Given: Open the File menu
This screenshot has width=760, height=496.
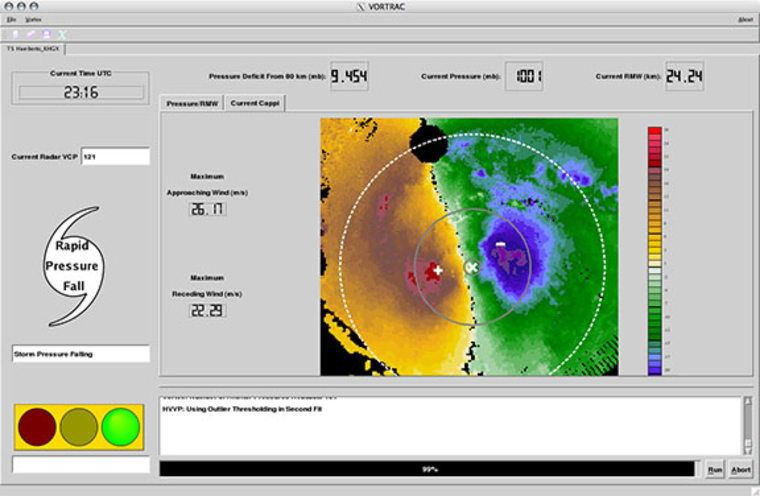Looking at the screenshot, I should click(12, 20).
